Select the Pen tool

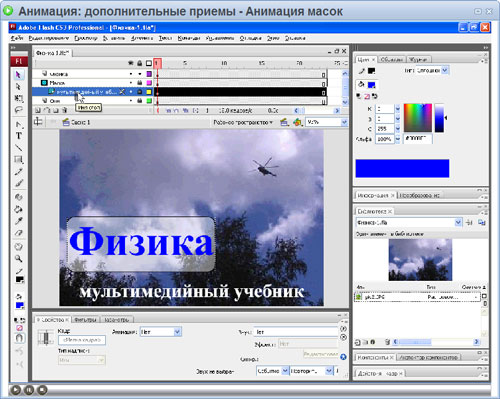[18, 125]
